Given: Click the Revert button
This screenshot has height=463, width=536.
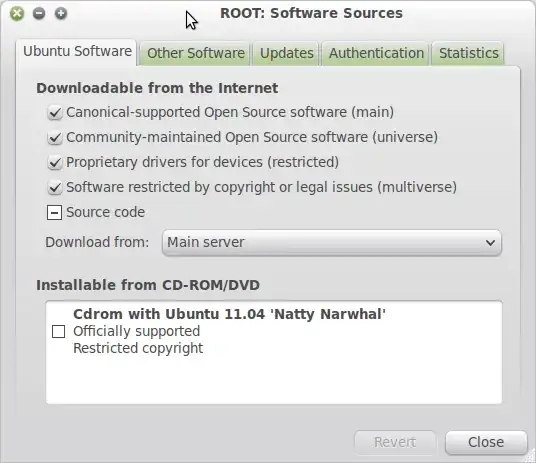Looking at the screenshot, I should coord(395,442).
